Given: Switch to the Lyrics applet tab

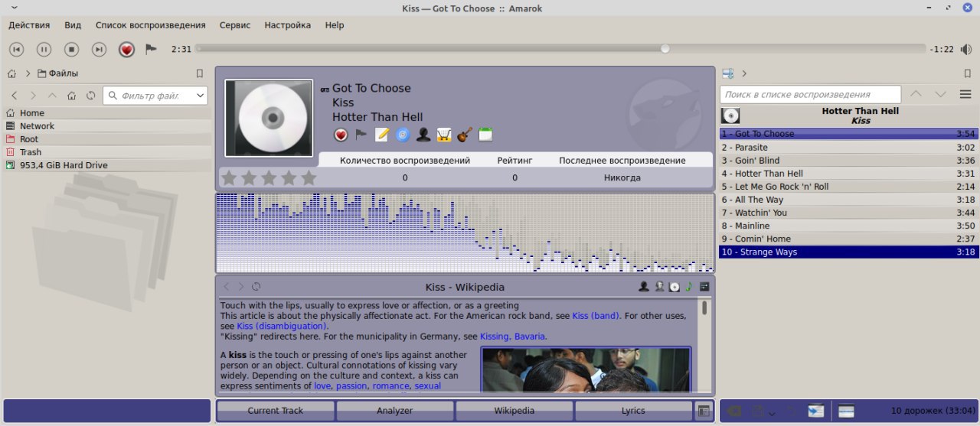Looking at the screenshot, I should point(633,411).
